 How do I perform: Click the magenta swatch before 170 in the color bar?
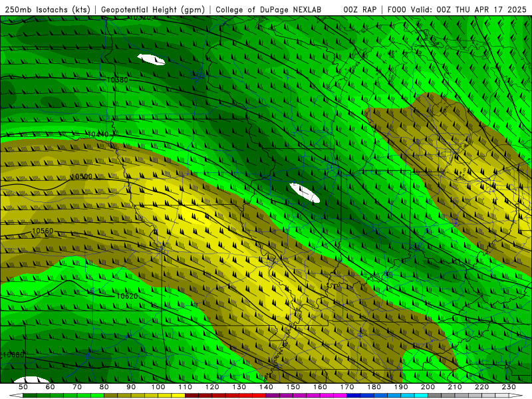(x=340, y=396)
